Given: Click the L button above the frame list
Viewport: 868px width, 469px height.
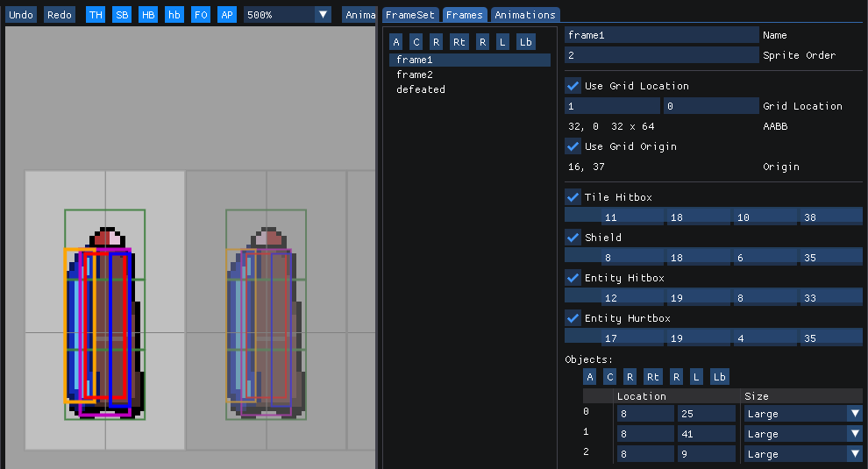Looking at the screenshot, I should (x=502, y=42).
